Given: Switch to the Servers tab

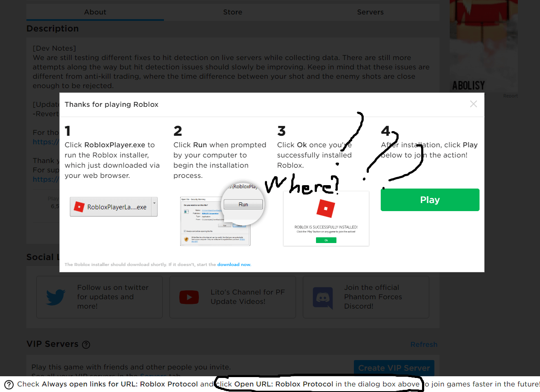Looking at the screenshot, I should pos(370,12).
